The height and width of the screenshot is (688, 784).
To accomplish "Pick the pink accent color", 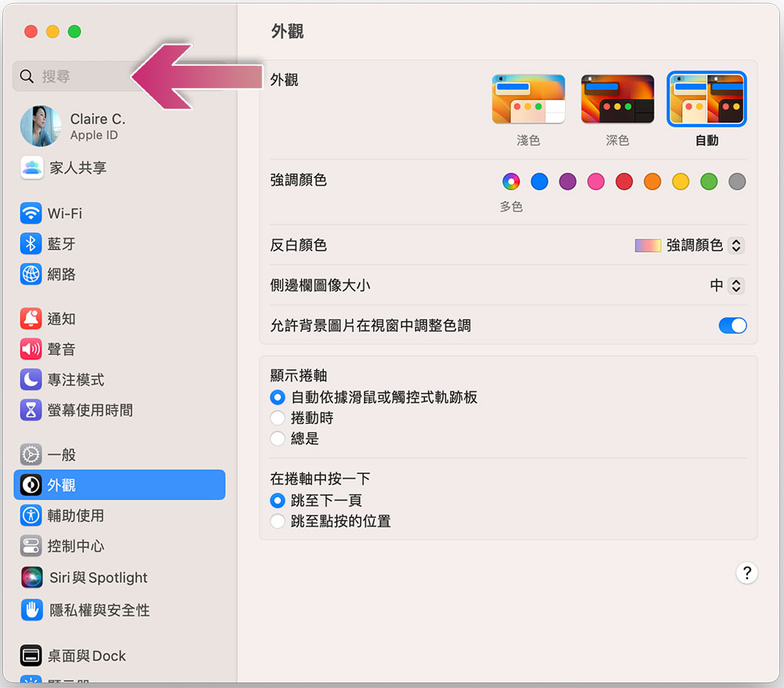I will 596,181.
